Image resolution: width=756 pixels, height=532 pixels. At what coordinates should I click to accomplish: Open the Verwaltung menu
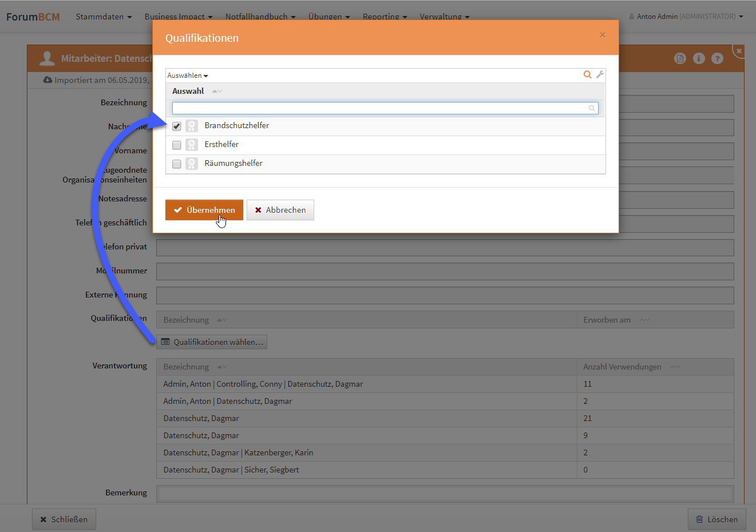(x=444, y=17)
